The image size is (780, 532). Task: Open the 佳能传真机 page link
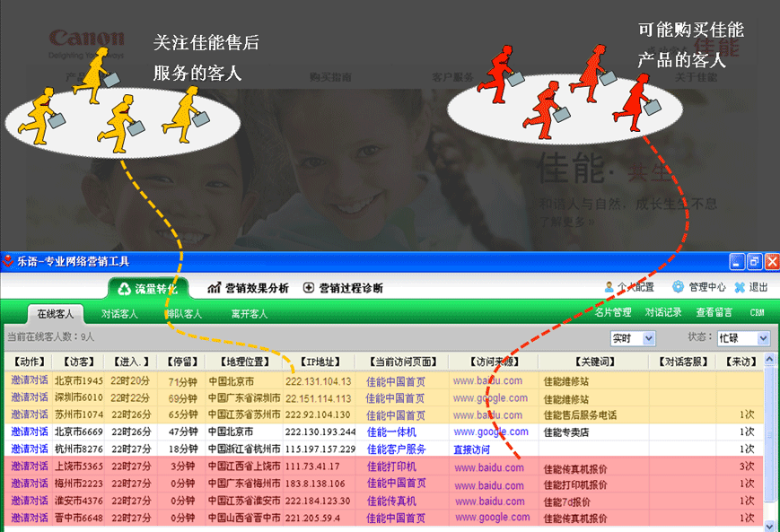pos(391,501)
